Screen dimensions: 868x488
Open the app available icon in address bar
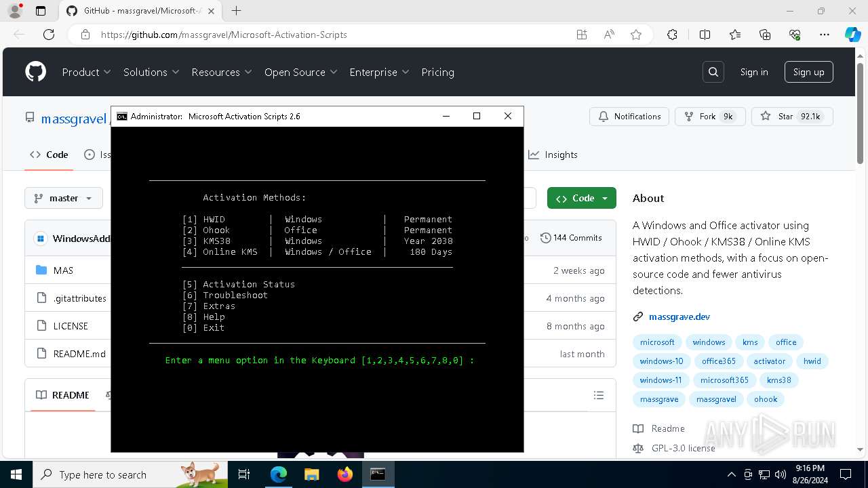(x=582, y=35)
